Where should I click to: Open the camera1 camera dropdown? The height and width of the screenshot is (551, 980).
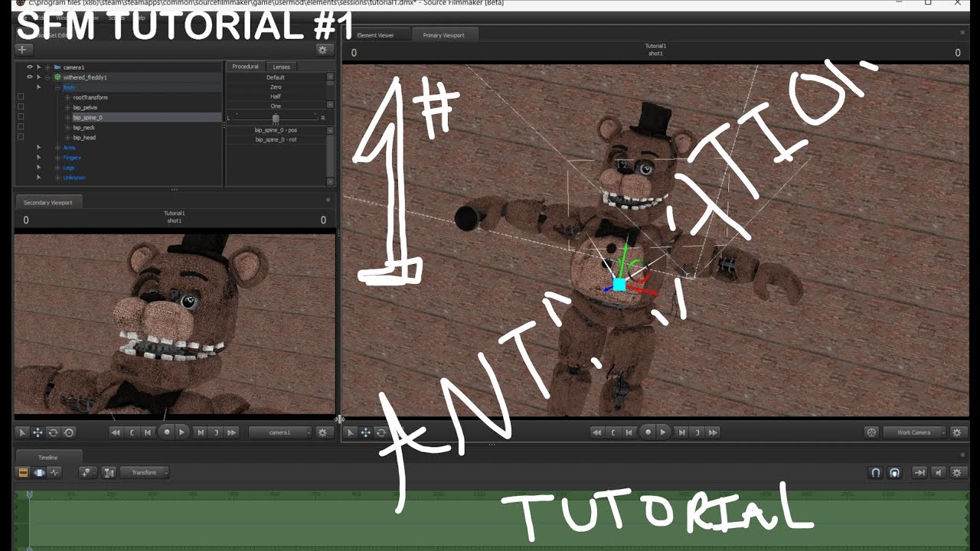tap(281, 432)
